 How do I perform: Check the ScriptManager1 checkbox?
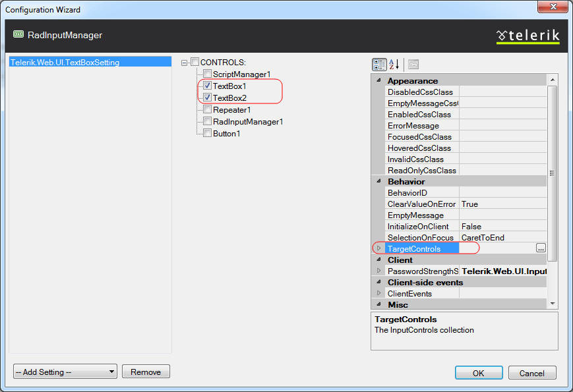point(207,74)
